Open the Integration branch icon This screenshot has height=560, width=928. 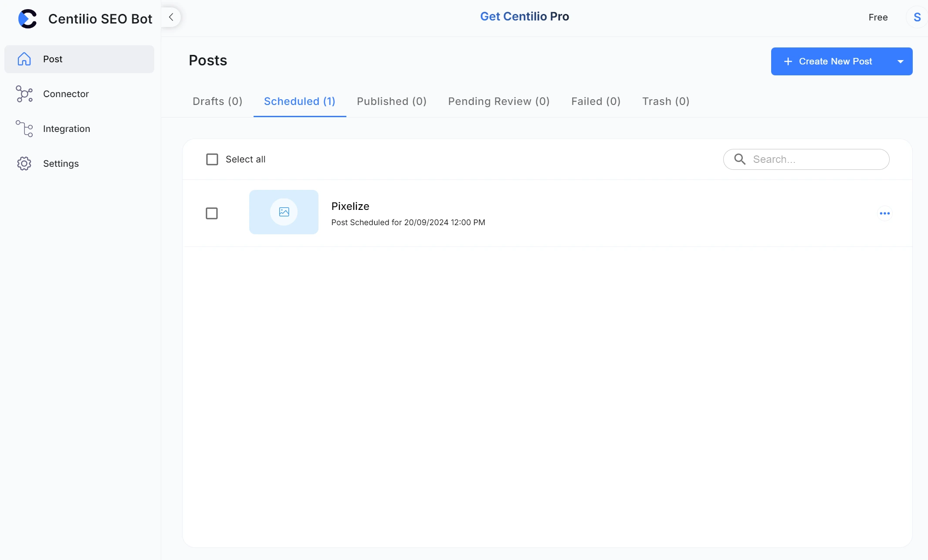click(x=24, y=128)
